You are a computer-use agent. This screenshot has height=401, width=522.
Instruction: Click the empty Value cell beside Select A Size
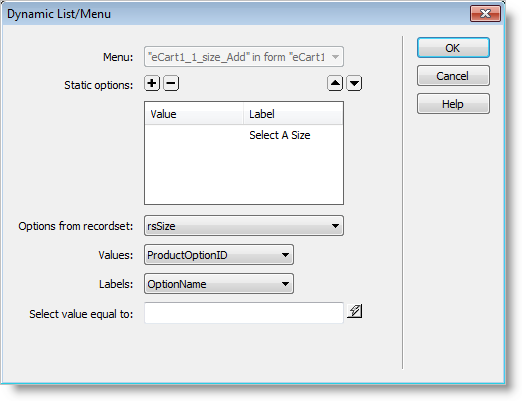194,135
